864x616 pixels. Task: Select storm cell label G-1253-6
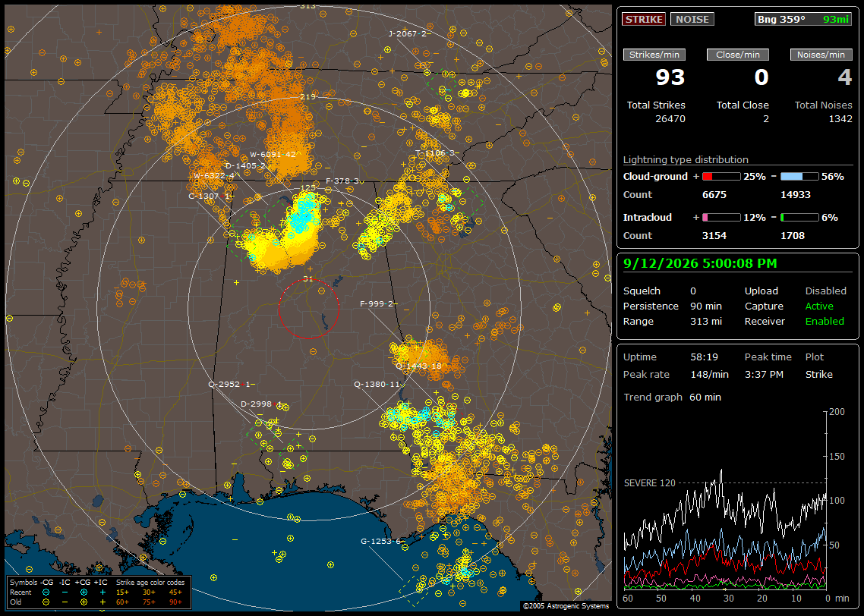click(x=381, y=541)
